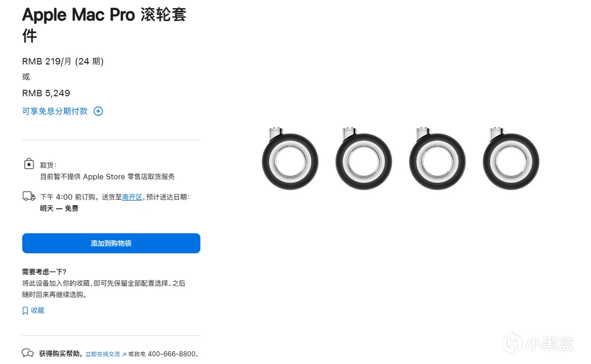The width and height of the screenshot is (591, 364).
Task: Change delivery area via 南开区 link
Action: point(132,197)
